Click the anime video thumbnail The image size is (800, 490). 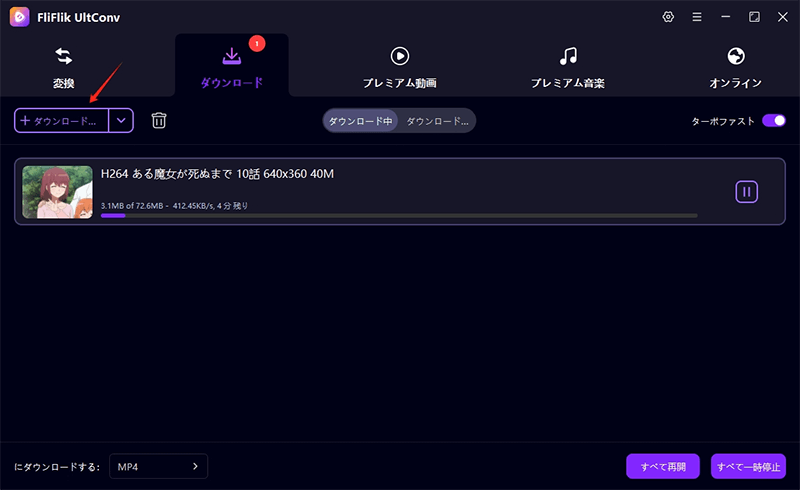point(58,191)
